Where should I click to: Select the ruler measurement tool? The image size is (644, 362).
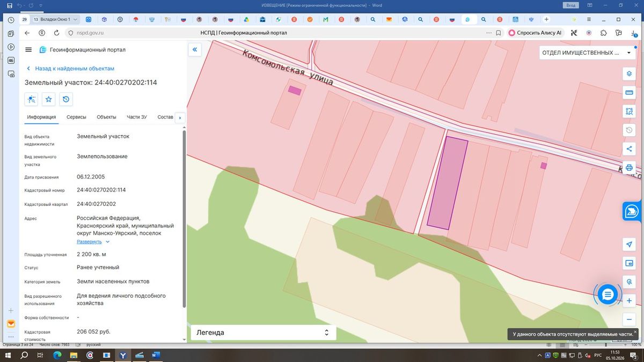pyautogui.click(x=630, y=92)
